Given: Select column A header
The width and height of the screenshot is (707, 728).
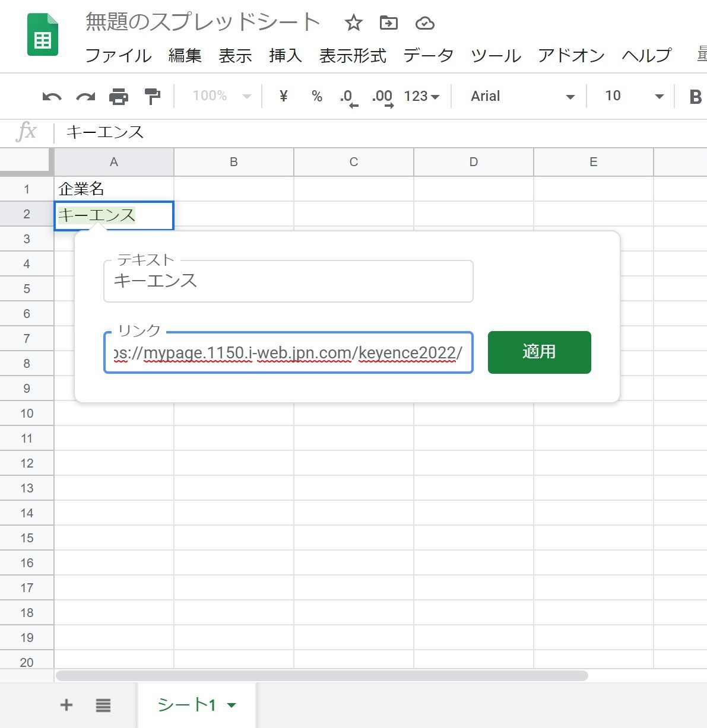Looking at the screenshot, I should point(114,162).
